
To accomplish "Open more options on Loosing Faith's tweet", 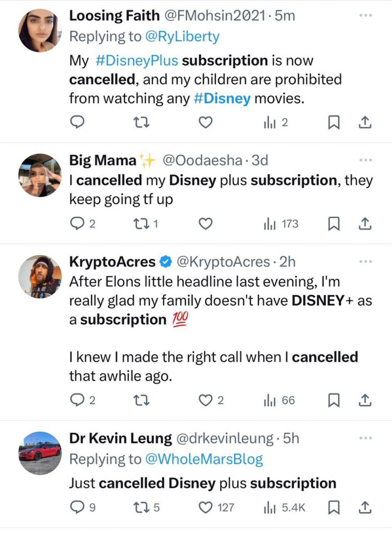I will (365, 15).
